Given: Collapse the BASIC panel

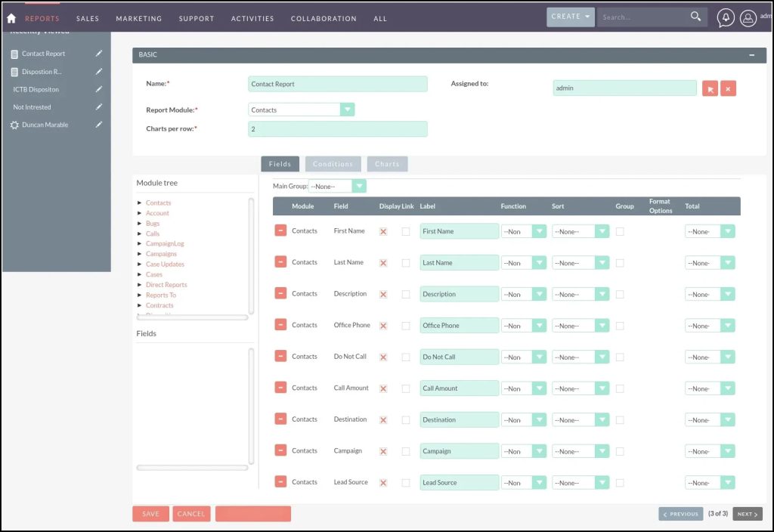Looking at the screenshot, I should (x=751, y=55).
